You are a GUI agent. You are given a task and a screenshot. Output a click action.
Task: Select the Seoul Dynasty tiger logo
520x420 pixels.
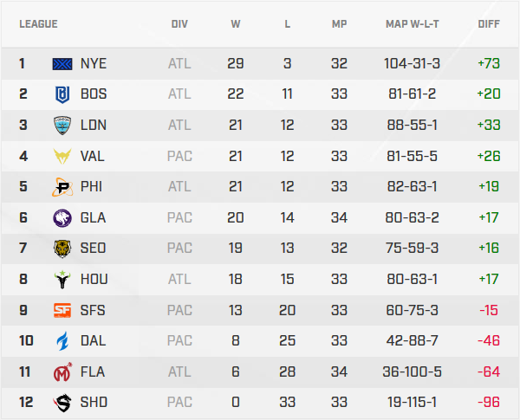pyautogui.click(x=63, y=249)
